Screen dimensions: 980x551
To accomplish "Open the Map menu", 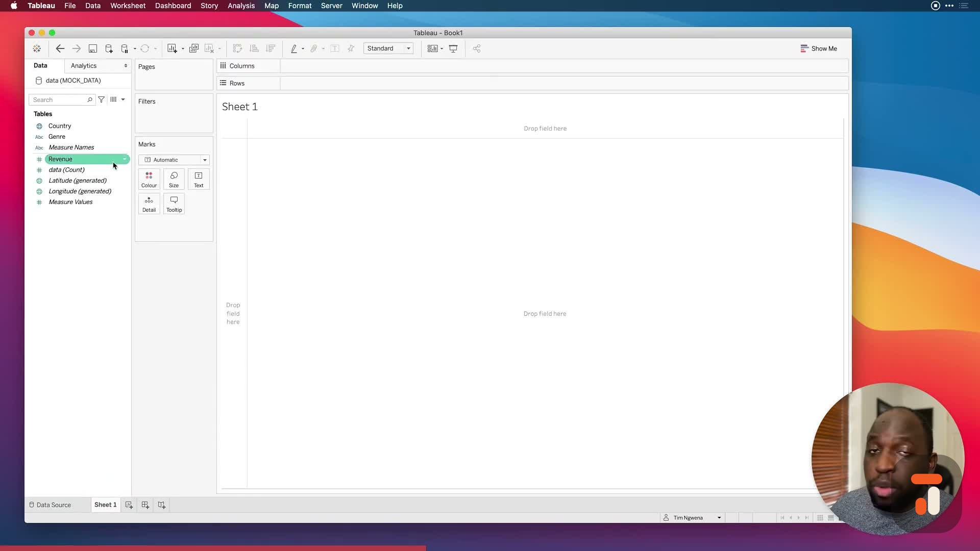I will [x=272, y=6].
